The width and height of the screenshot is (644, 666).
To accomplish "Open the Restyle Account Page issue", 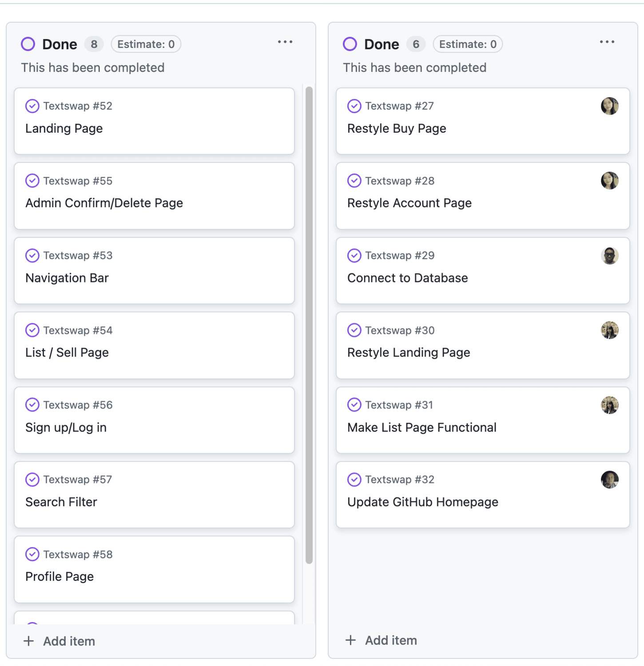I will tap(409, 203).
